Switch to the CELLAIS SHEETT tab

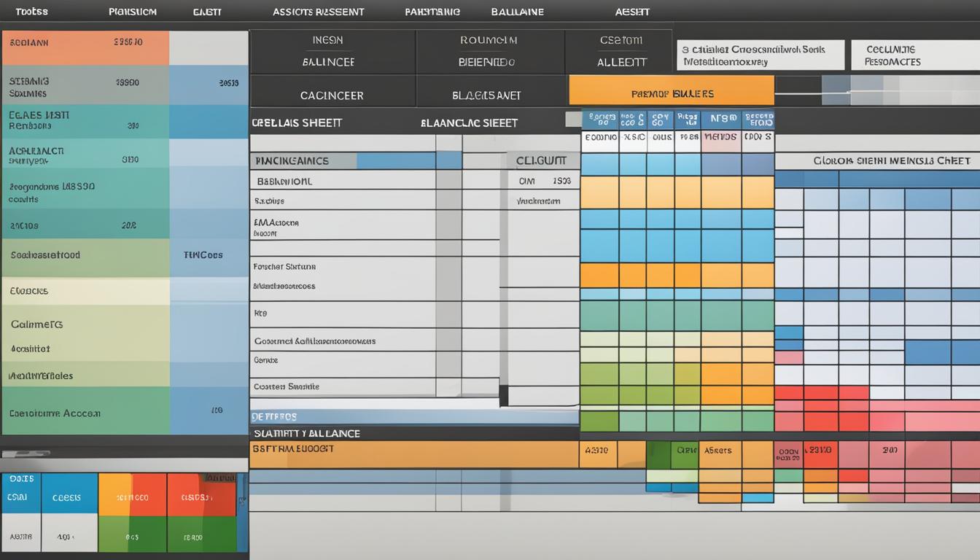tap(297, 122)
